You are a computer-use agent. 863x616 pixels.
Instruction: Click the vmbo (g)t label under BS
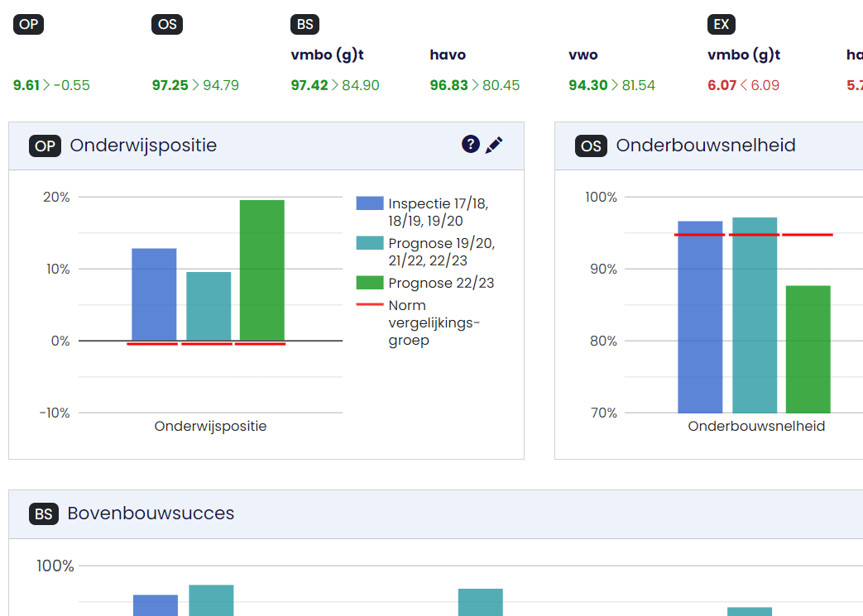pos(328,55)
